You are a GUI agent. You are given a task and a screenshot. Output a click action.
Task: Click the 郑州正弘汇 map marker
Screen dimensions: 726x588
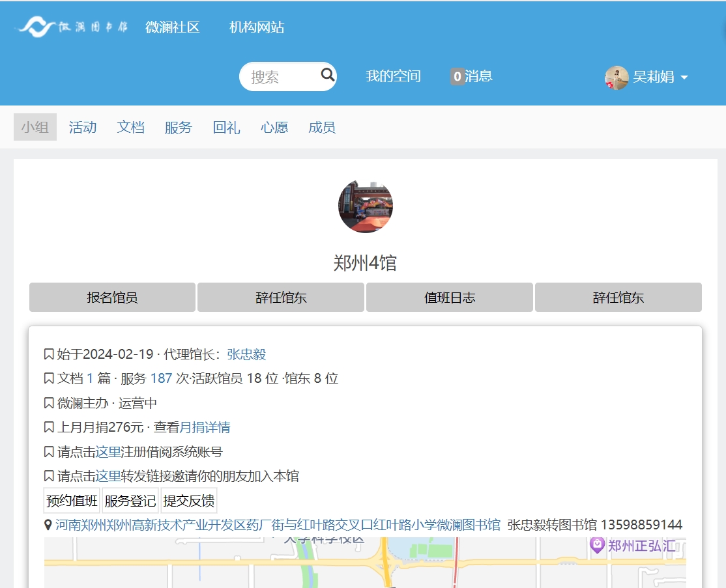click(x=597, y=545)
